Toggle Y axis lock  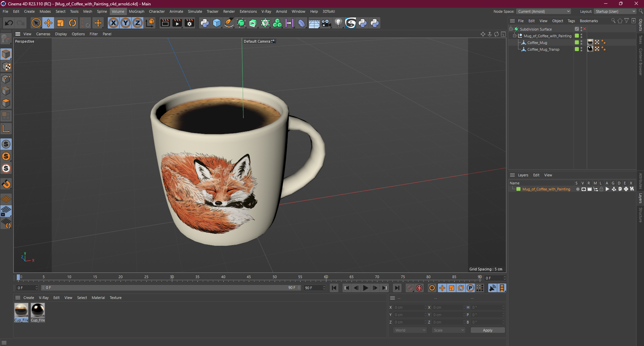click(x=126, y=23)
